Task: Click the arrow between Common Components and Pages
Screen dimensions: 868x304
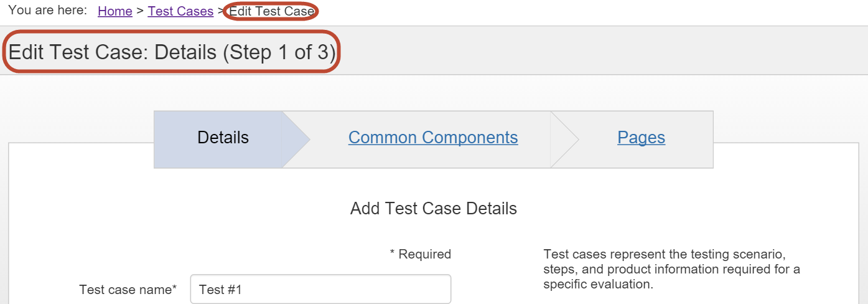Action: click(566, 140)
